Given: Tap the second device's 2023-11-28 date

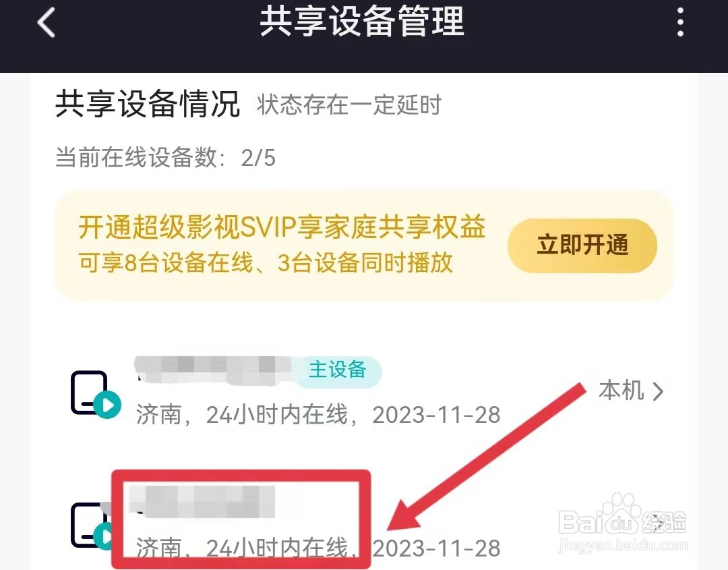Looking at the screenshot, I should (x=436, y=548).
